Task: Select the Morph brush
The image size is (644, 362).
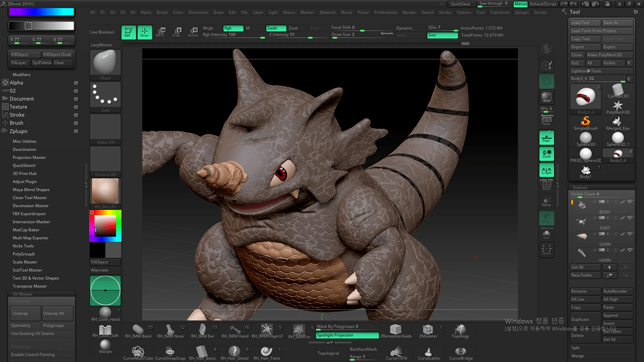Action: 105,347
